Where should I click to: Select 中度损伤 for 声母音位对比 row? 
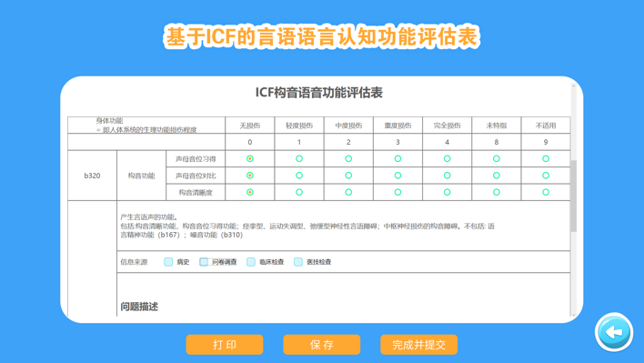tap(348, 176)
